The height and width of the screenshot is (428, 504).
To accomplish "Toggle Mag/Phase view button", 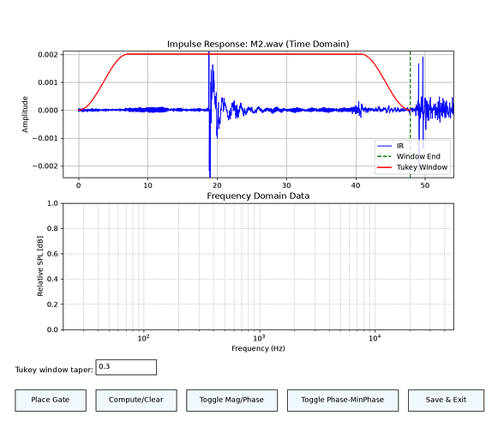I will pyautogui.click(x=231, y=400).
